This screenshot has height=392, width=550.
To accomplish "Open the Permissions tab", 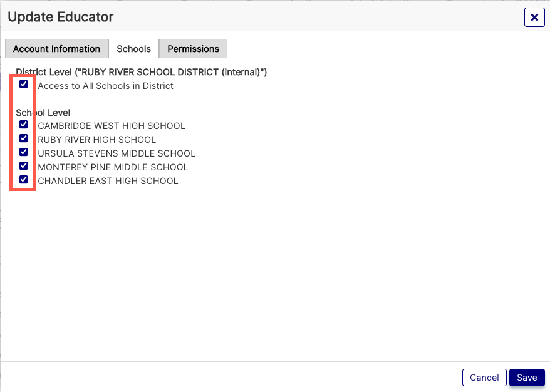I will pyautogui.click(x=193, y=48).
